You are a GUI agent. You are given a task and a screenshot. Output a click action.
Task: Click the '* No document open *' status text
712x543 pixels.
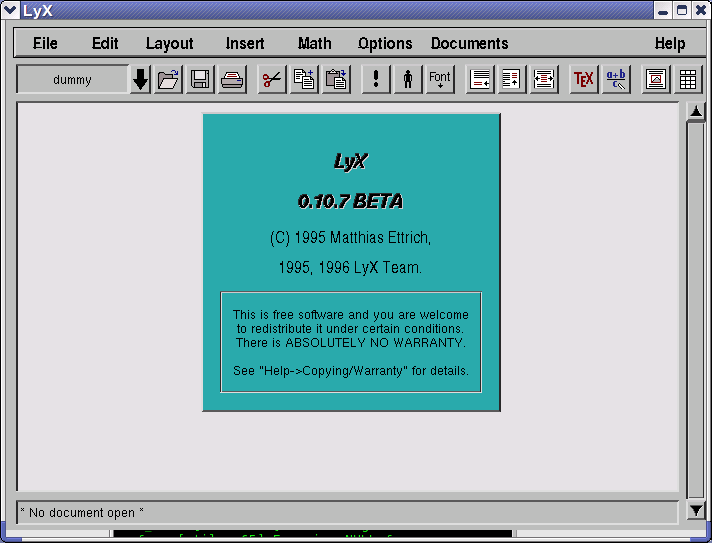coord(82,513)
